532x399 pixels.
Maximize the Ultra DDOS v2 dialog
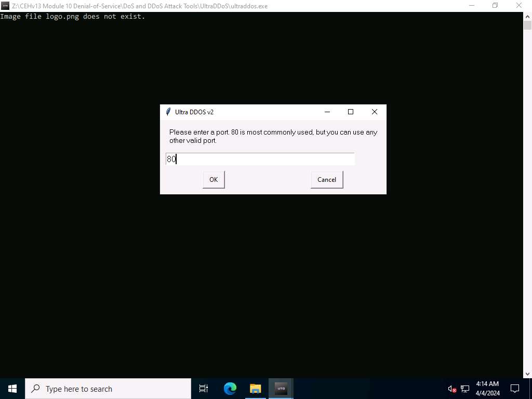[351, 112]
